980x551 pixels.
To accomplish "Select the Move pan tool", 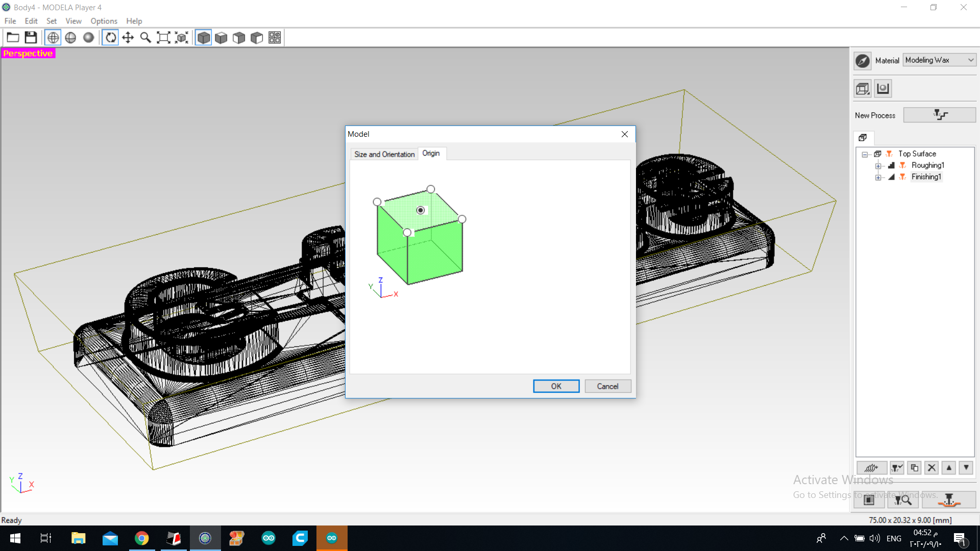I will point(128,37).
